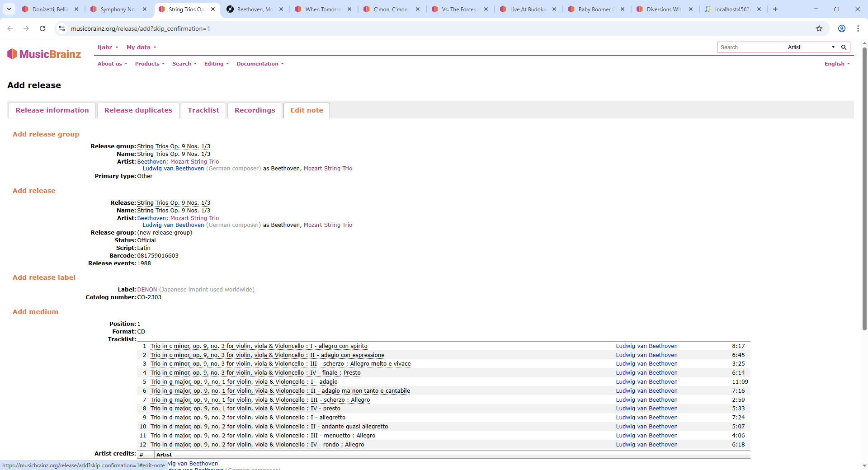Close the Beethoven, Mo tab
868x470 pixels.
pos(281,9)
